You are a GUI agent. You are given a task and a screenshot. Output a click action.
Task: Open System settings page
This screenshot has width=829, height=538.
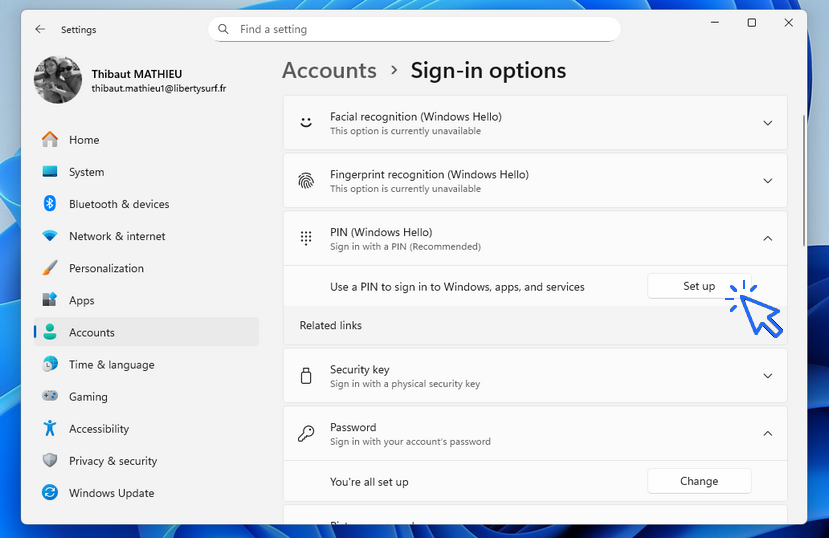[146, 172]
